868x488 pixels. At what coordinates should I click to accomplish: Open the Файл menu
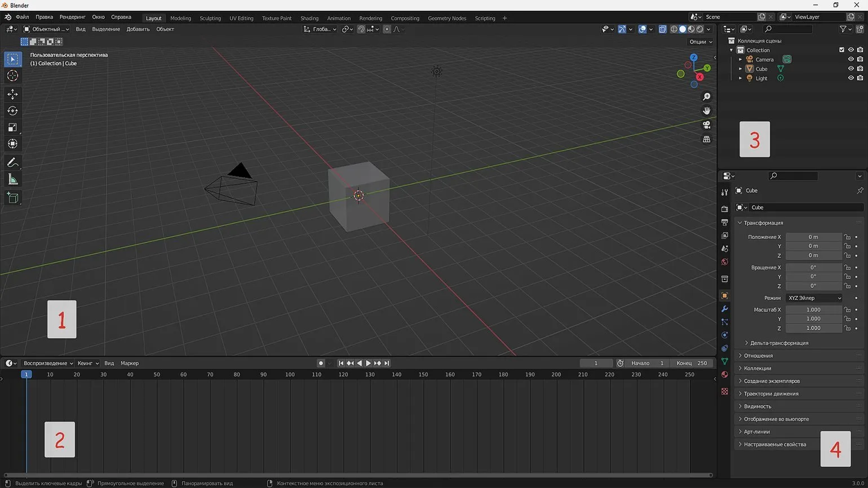click(x=22, y=17)
